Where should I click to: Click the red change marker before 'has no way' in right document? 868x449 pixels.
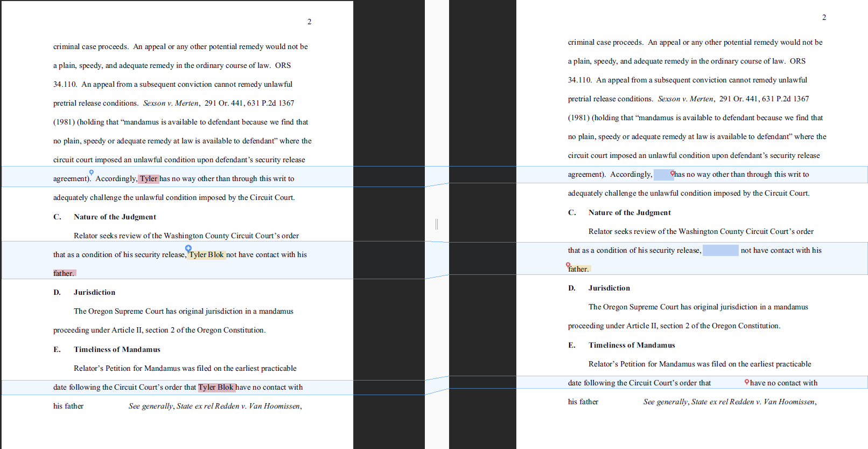[673, 173]
